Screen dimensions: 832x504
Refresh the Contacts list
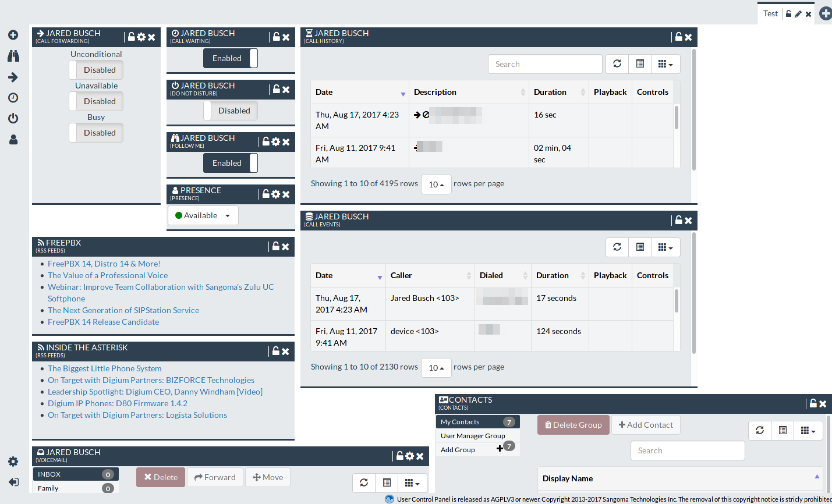tap(759, 431)
